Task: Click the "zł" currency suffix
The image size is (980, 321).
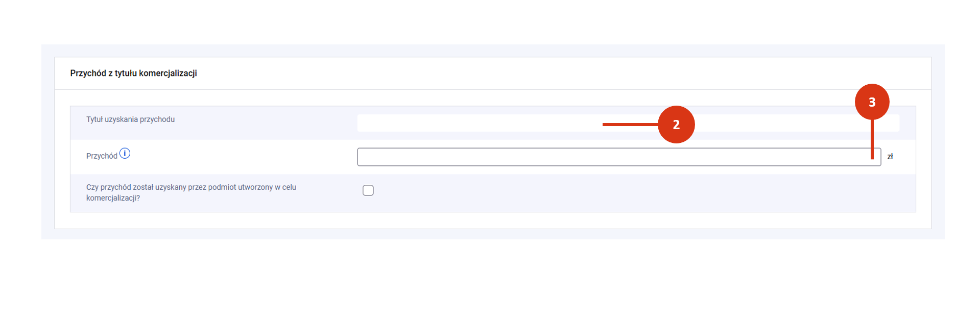Action: (890, 157)
